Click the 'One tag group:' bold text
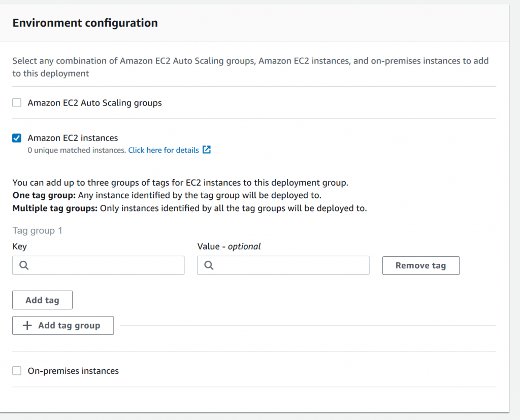Viewport: 520px width, 420px height. pyautogui.click(x=44, y=195)
